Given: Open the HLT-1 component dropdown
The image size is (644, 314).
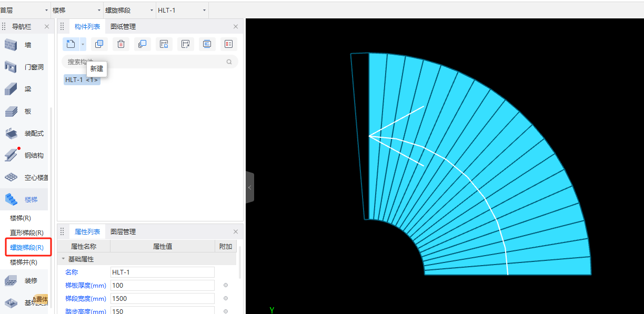Looking at the screenshot, I should tap(182, 10).
